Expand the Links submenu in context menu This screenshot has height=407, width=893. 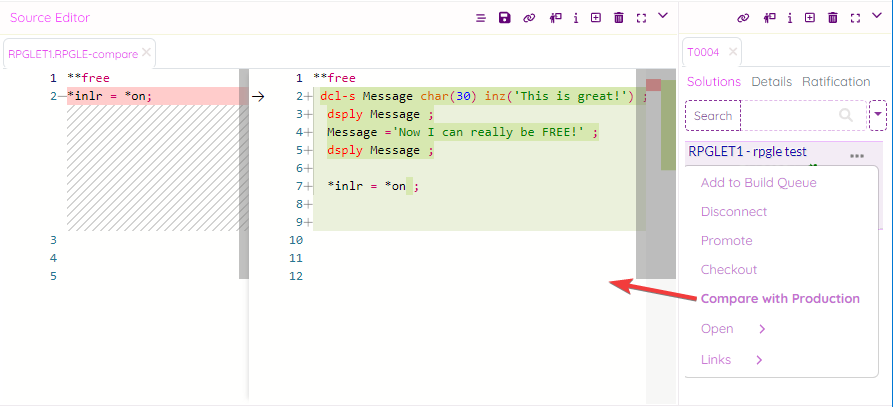(759, 360)
